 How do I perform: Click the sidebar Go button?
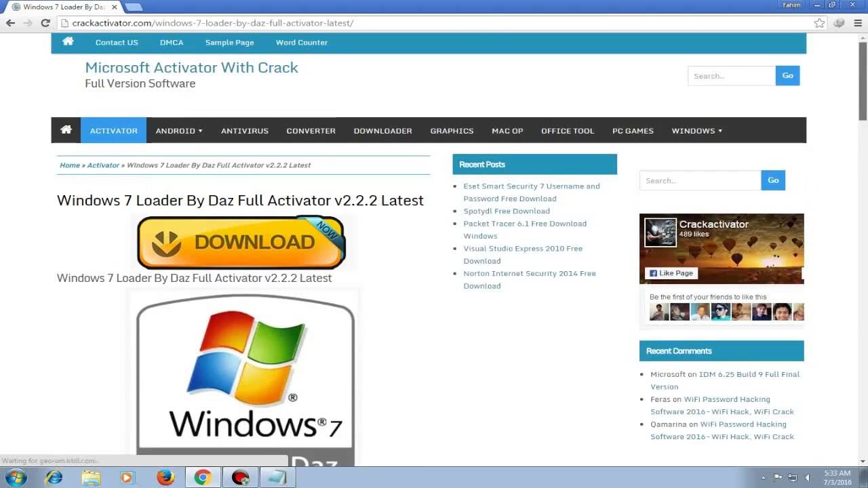pos(773,180)
